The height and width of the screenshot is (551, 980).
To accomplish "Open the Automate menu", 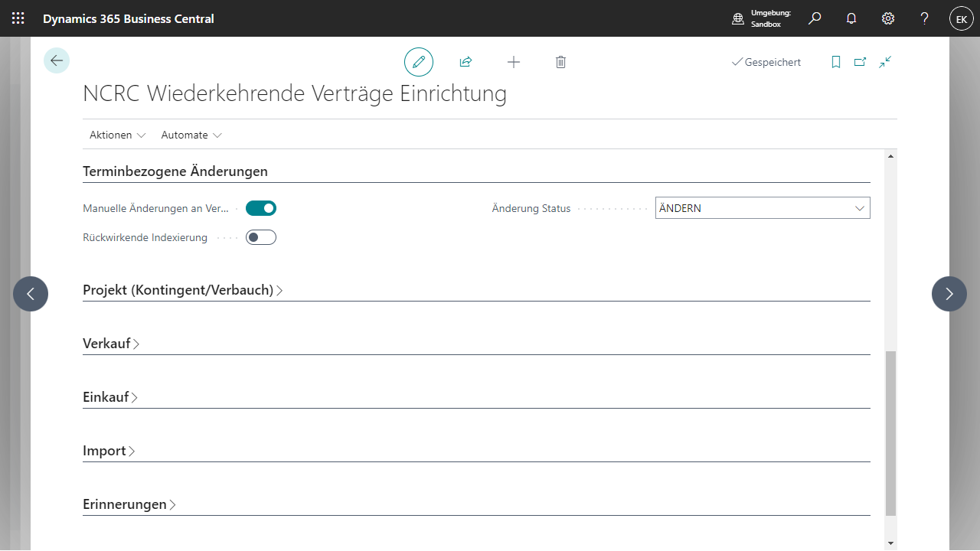I will point(191,135).
